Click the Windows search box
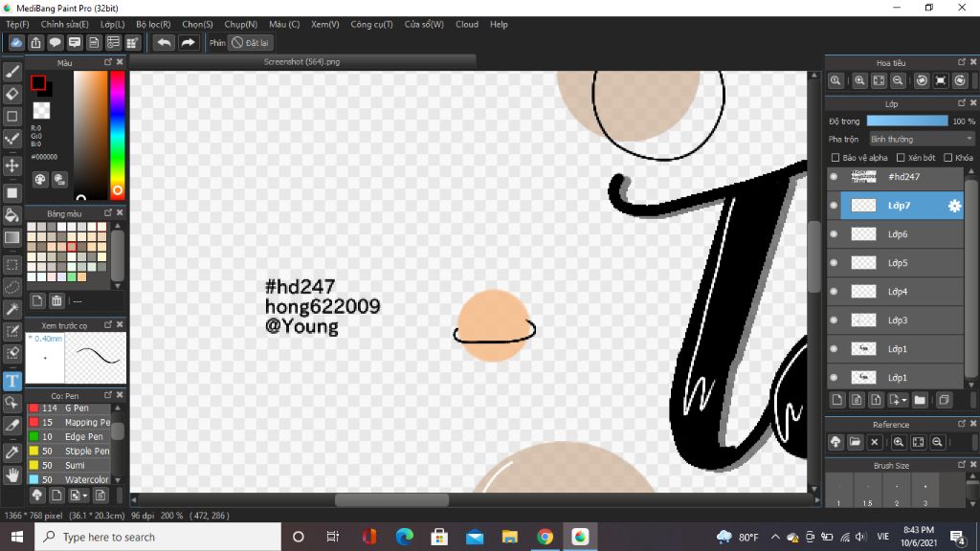This screenshot has height=551, width=980. coord(158,537)
